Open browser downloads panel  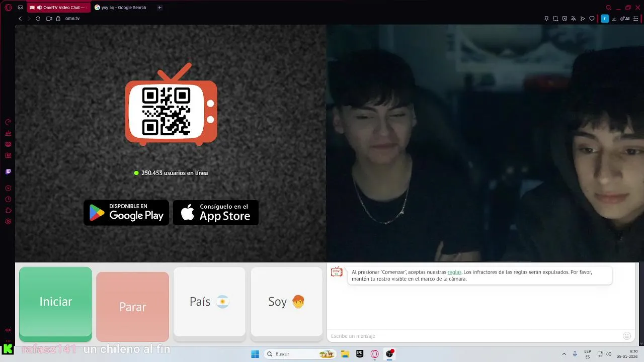pyautogui.click(x=614, y=19)
